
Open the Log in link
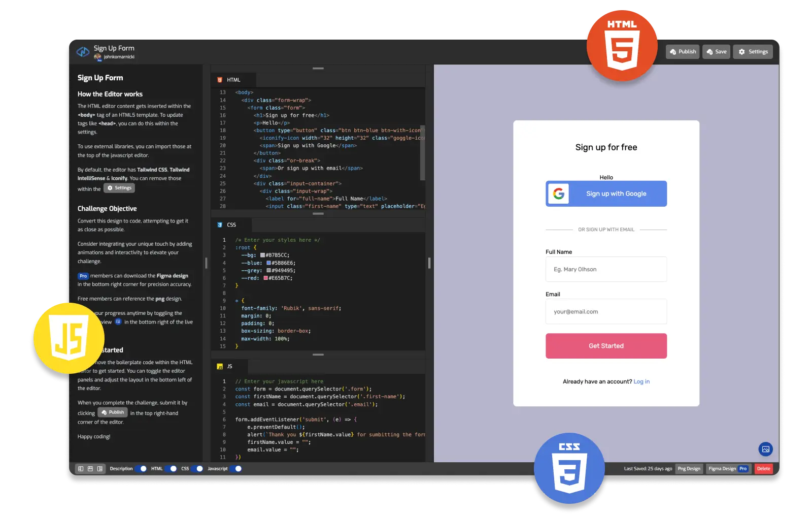coord(641,381)
